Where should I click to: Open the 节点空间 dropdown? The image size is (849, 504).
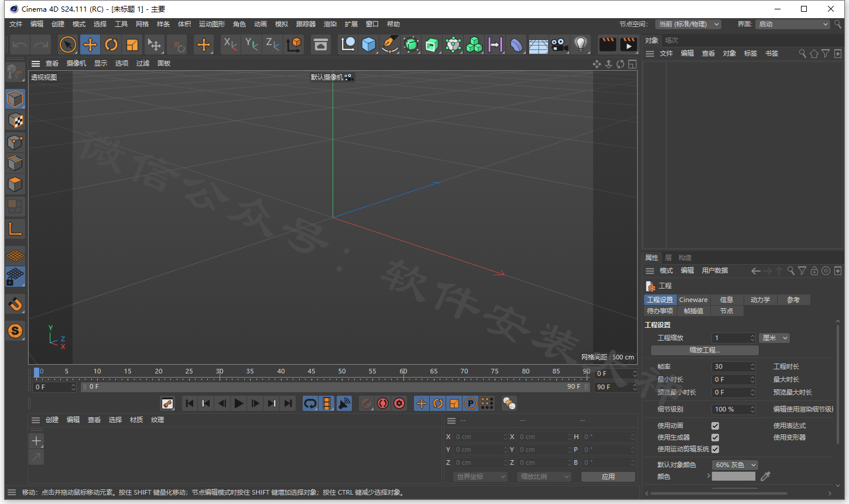pos(688,24)
